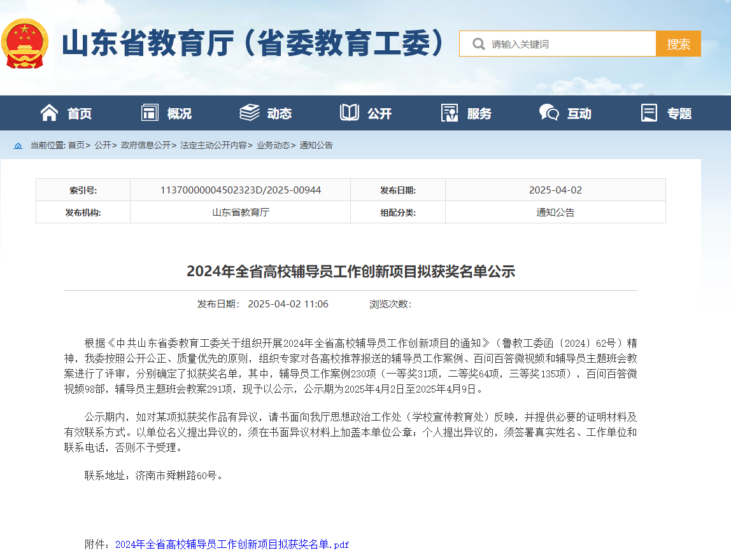Click the 浏览次数: view count label
Viewport: 731px width, 560px height.
point(390,304)
